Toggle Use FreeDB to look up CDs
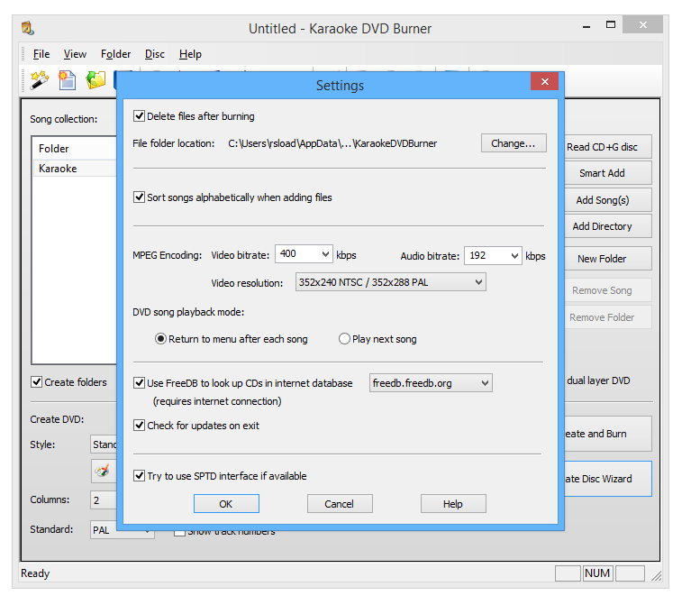The width and height of the screenshot is (700, 614). click(140, 383)
